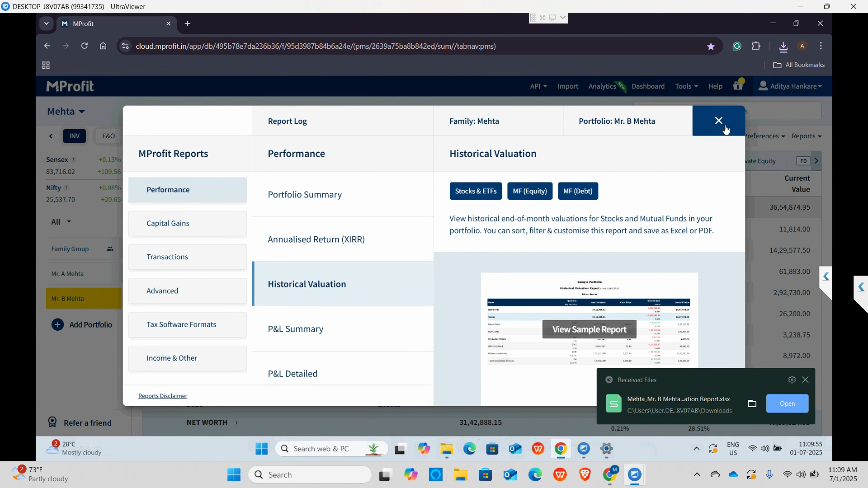This screenshot has height=488, width=868.
Task: Click the MF (Equity) button
Action: pyautogui.click(x=530, y=191)
